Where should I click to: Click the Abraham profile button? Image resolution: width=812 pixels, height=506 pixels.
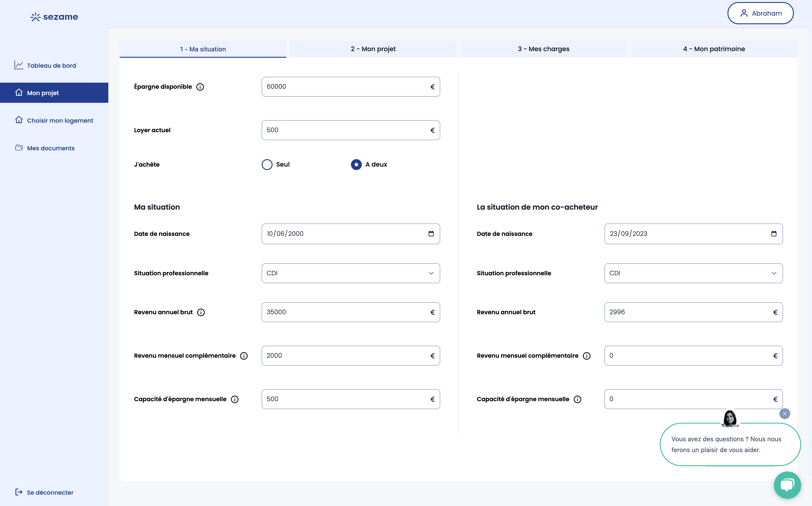coord(760,13)
